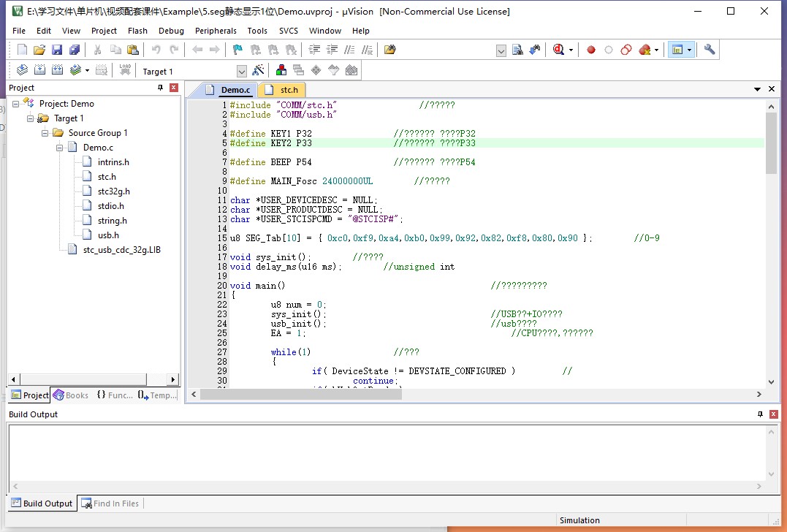
Task: Insert a breakpoint with the red dot icon
Action: (591, 50)
